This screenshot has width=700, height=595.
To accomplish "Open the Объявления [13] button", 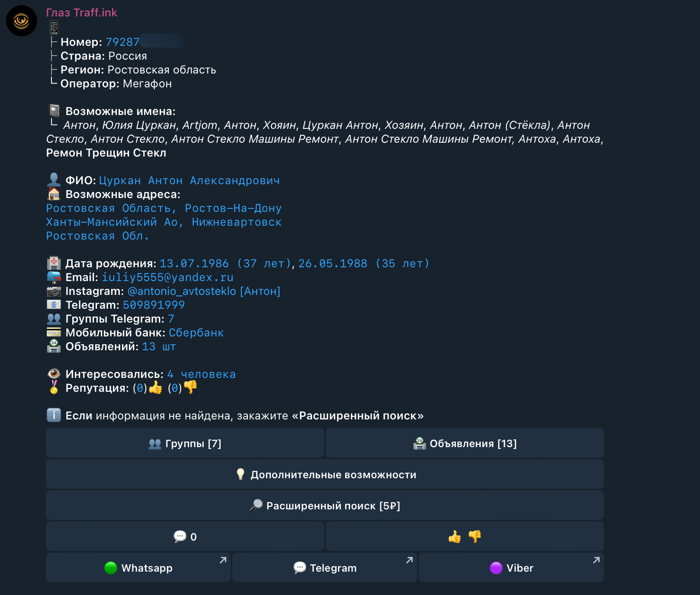I will 465,443.
